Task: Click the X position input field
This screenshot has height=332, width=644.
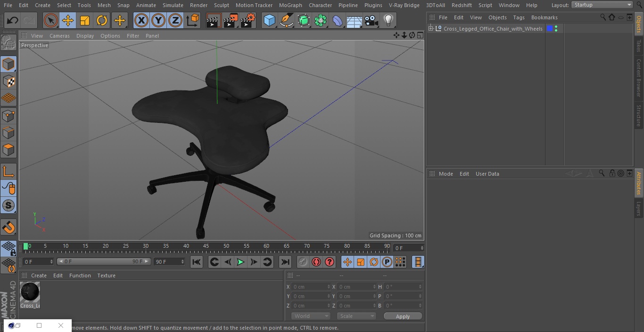Action: (311, 287)
